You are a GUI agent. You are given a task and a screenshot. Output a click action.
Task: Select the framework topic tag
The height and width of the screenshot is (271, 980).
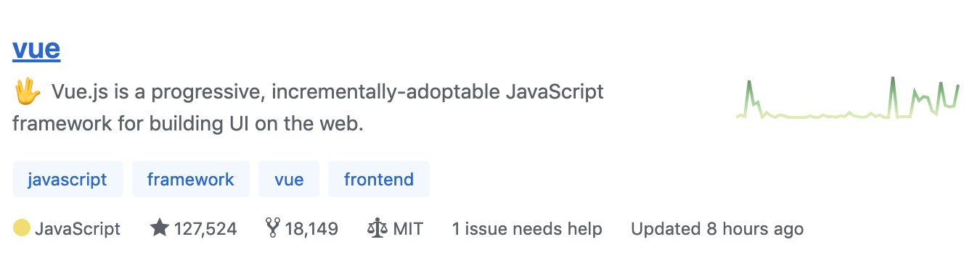pyautogui.click(x=191, y=179)
